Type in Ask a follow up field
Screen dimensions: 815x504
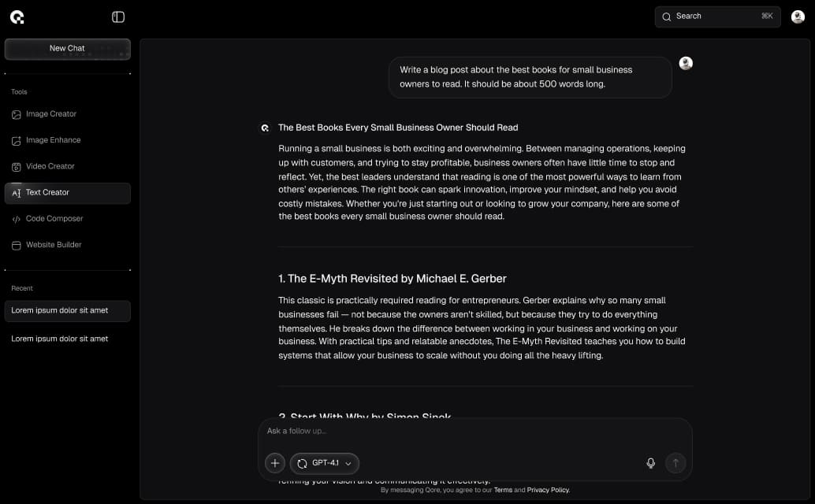tap(473, 432)
